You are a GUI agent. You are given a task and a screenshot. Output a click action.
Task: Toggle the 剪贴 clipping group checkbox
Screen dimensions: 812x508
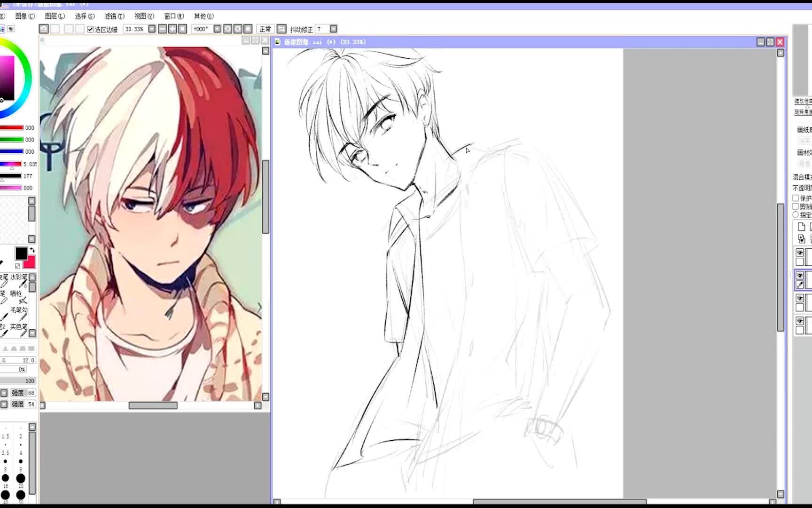point(796,206)
